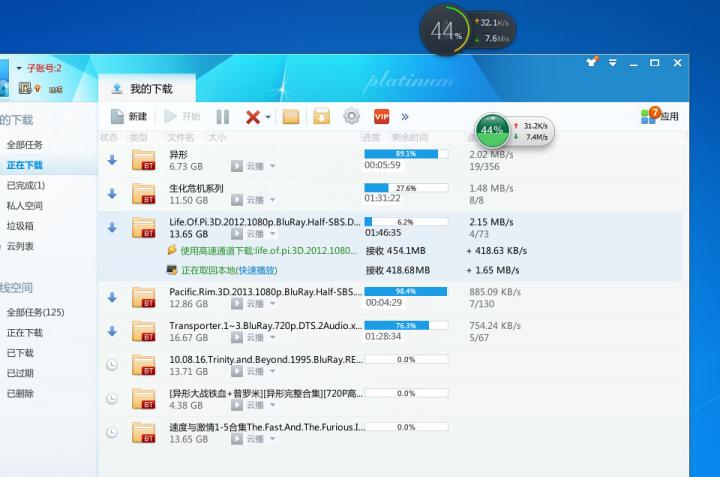Click the 云播 play icon for 异形
Viewport: 720px width, 477px height.
point(237,166)
